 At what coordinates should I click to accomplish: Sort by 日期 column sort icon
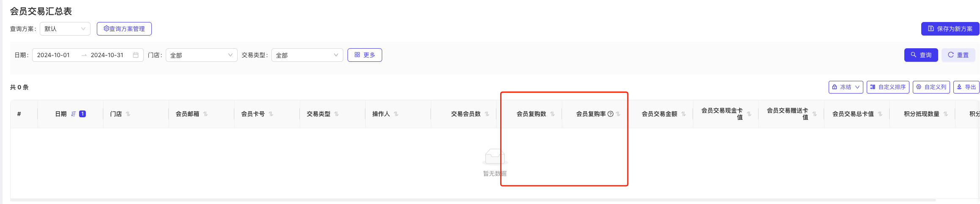coord(74,114)
